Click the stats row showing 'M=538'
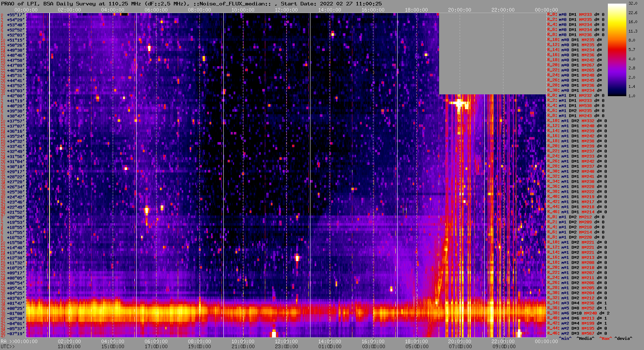Image resolution: width=644 pixels, height=350 pixels. tap(576, 106)
